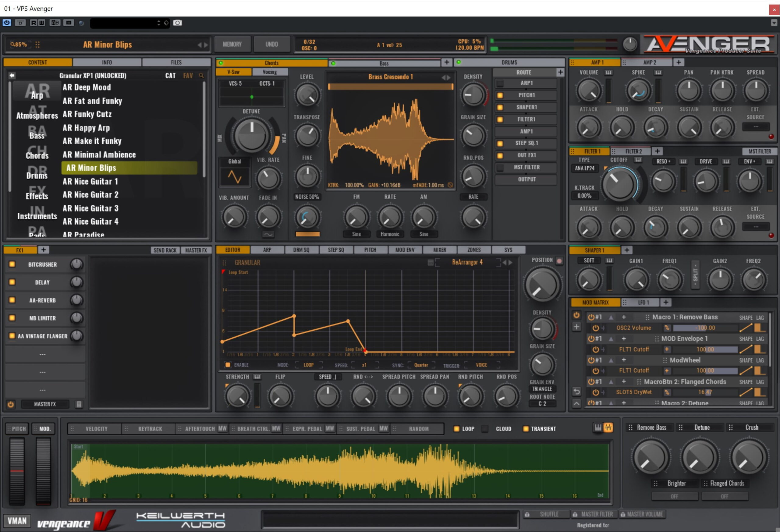Click the preset search magnifier icon
The height and width of the screenshot is (532, 780).
201,76
